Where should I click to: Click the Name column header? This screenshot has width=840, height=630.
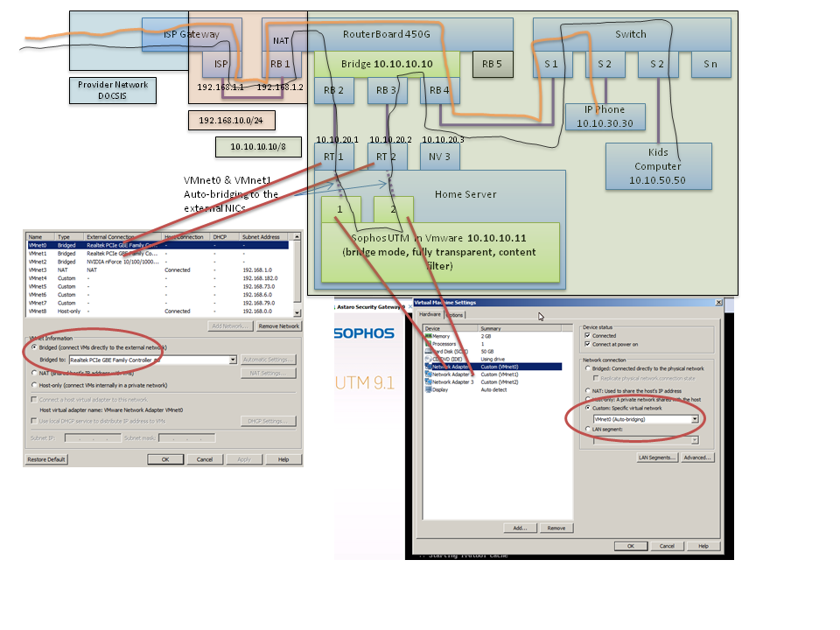click(x=41, y=237)
